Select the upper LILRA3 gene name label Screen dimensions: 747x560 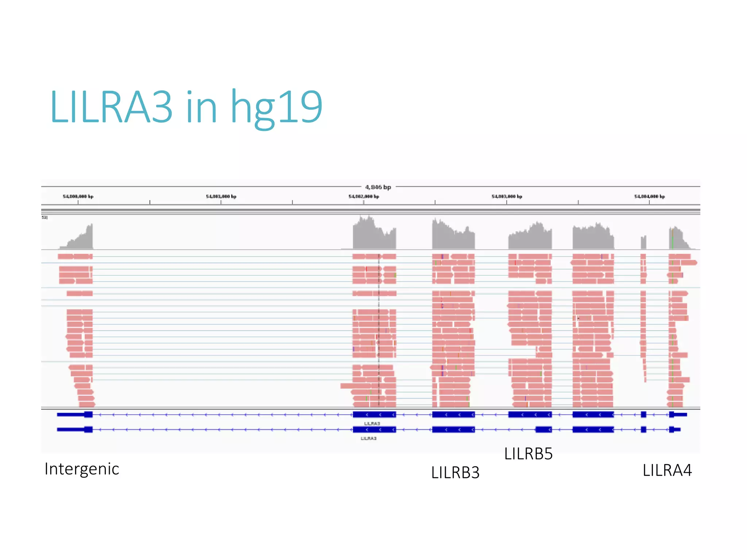click(372, 423)
